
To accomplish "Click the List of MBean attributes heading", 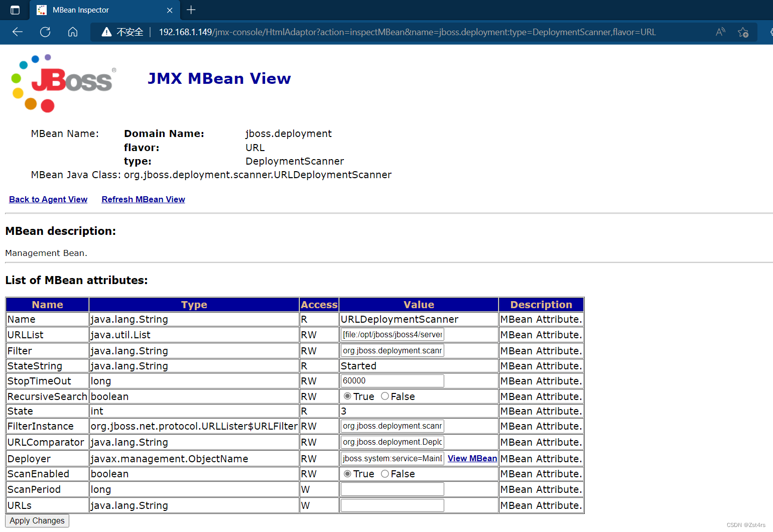I will pyautogui.click(x=76, y=280).
